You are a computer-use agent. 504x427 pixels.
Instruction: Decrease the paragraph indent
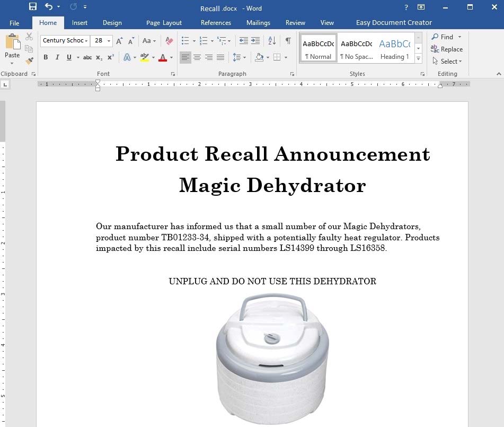[x=244, y=41]
